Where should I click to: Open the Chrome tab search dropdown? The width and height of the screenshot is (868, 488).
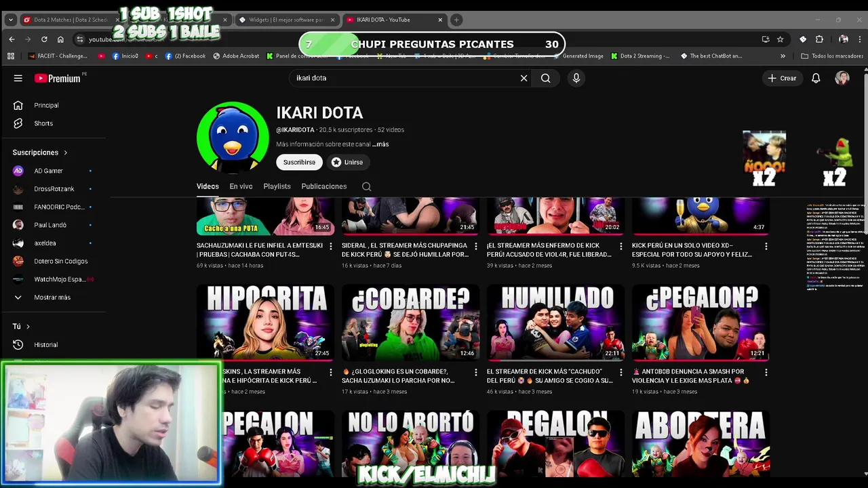tap(10, 20)
